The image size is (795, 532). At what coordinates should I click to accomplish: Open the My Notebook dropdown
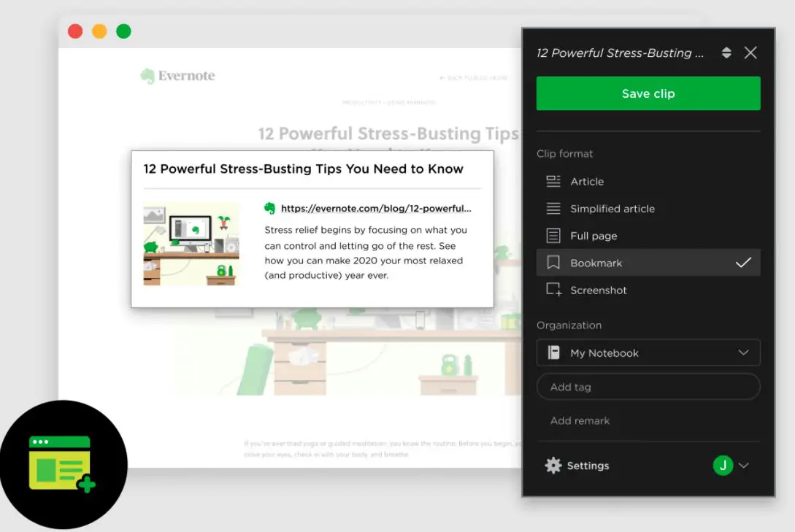click(648, 352)
